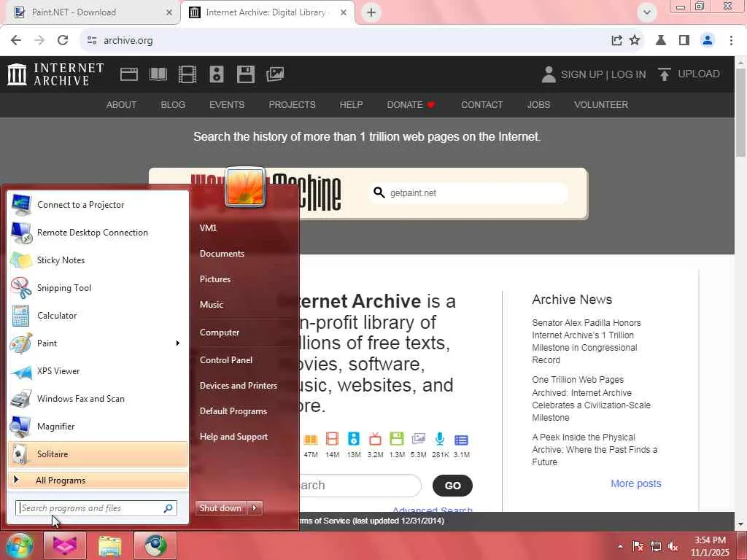Open Magnifier from Start menu
This screenshot has width=747, height=560.
[x=98, y=426]
